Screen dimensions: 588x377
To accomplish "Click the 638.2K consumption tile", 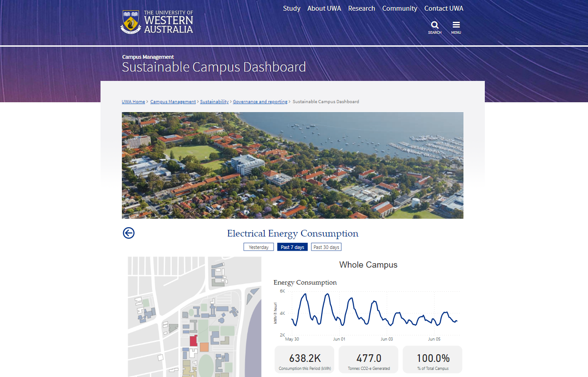I will (x=305, y=360).
